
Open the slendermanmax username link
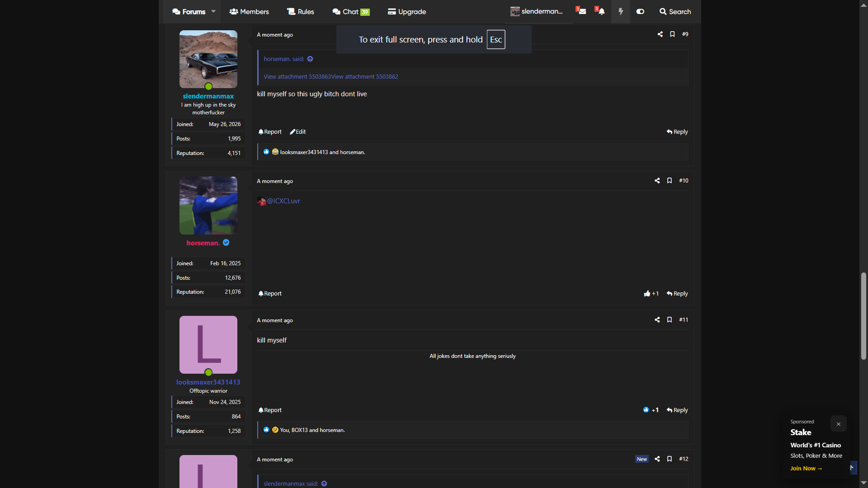(x=208, y=96)
